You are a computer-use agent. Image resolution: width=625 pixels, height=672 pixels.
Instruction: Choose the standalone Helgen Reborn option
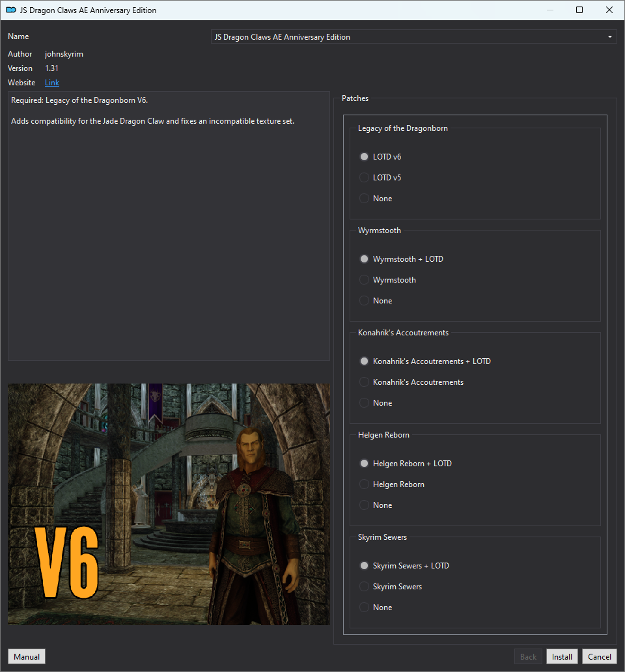point(392,484)
